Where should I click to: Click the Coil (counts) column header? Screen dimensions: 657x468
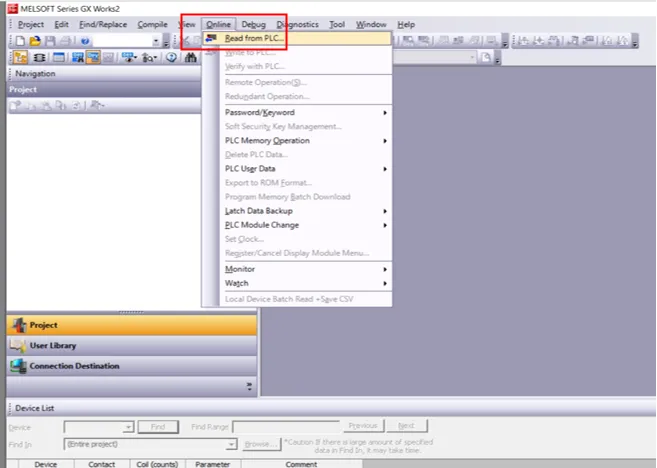point(157,464)
